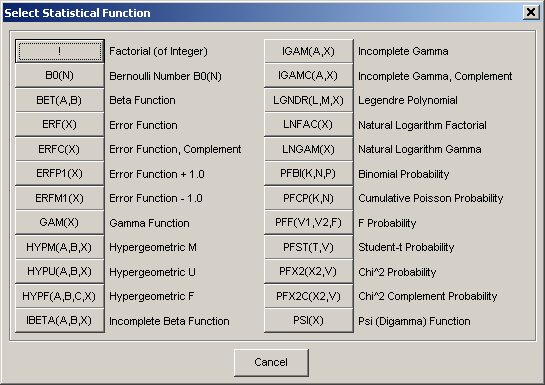
Task: Click the "Error Function - 1.0" label
Action: coord(156,198)
